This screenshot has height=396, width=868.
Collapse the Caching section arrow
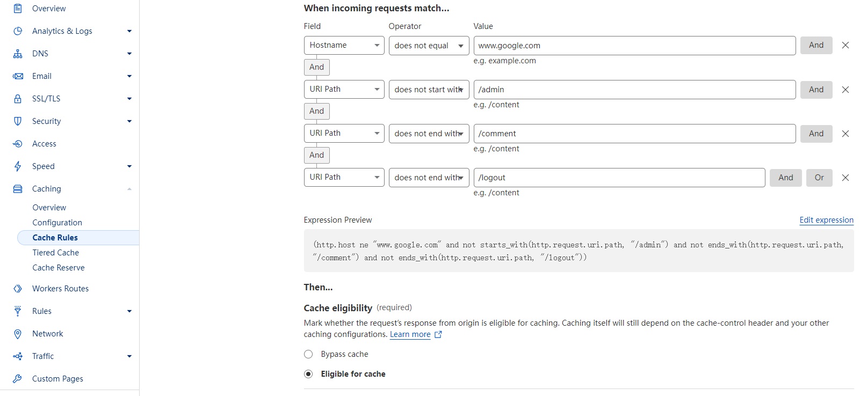tap(129, 189)
